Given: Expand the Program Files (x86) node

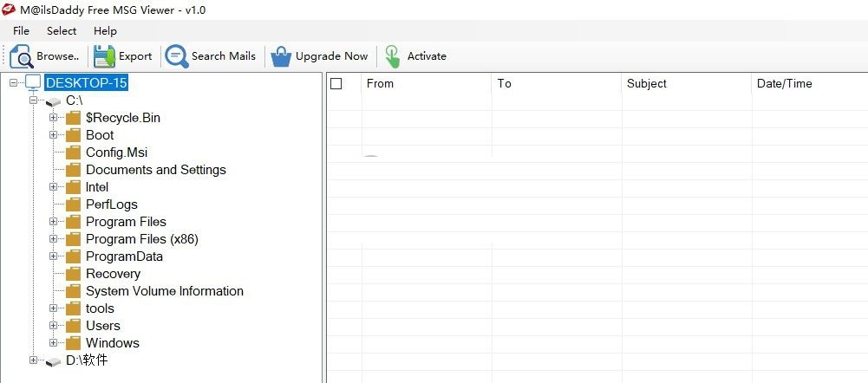Looking at the screenshot, I should coord(53,239).
